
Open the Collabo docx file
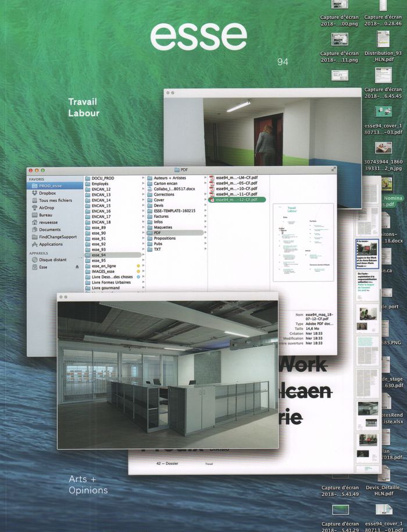pyautogui.click(x=174, y=189)
